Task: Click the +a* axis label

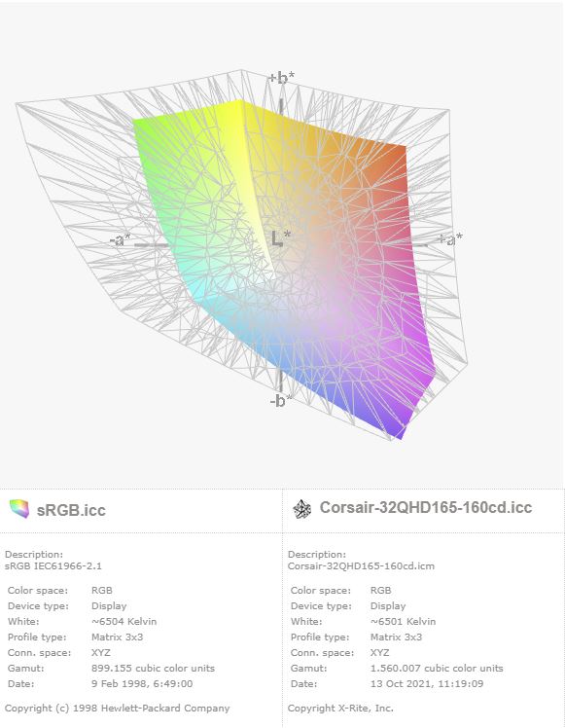Action: [450, 238]
